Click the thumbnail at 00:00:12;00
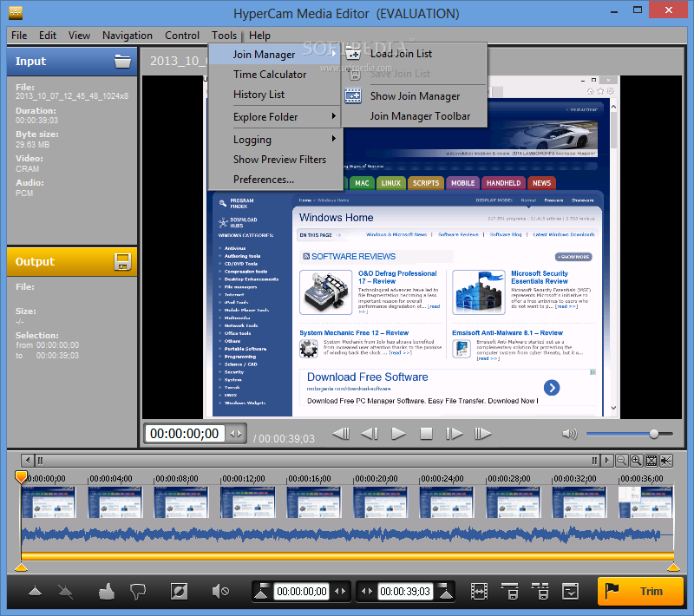 [x=247, y=502]
